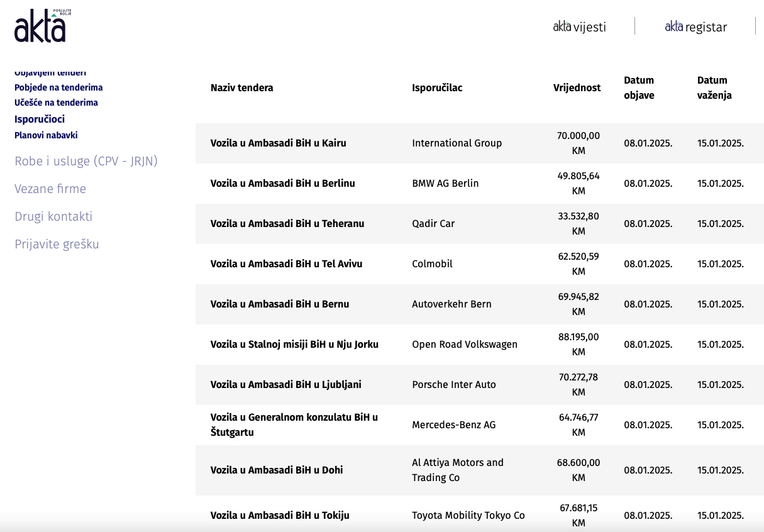Image resolution: width=764 pixels, height=532 pixels.
Task: Select Vozila u Ambasadi BiH u Teheranu
Action: [287, 223]
